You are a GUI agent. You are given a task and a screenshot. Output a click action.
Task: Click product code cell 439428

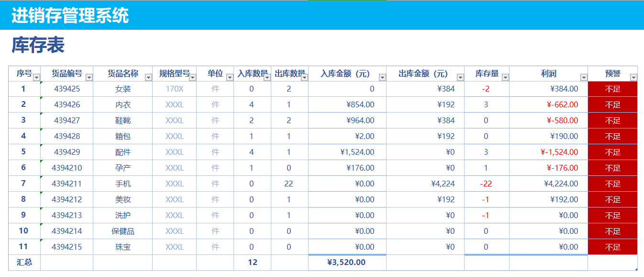pos(67,137)
